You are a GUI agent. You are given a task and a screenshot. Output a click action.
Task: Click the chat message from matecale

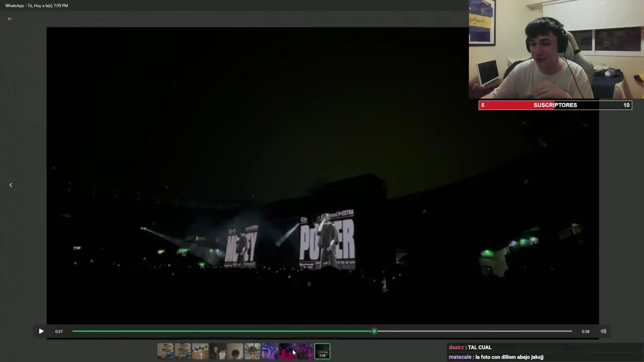point(496,357)
